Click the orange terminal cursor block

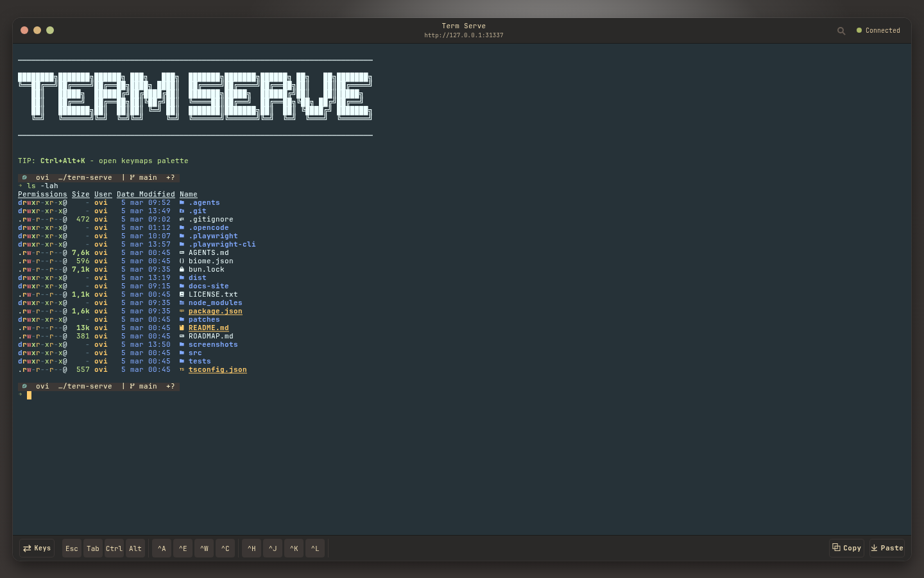point(29,395)
